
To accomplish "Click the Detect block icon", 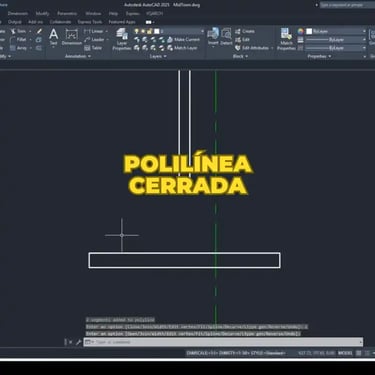I will tap(226, 37).
